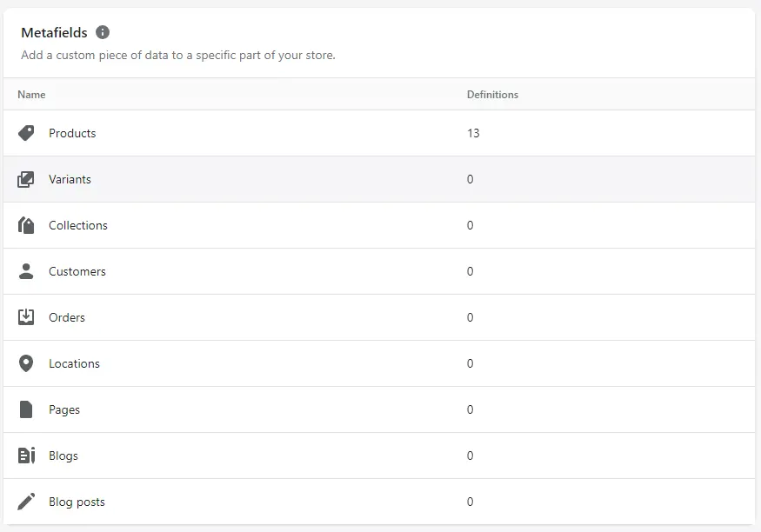Click the Orders inbox icon
Image resolution: width=761 pixels, height=532 pixels.
tap(26, 317)
